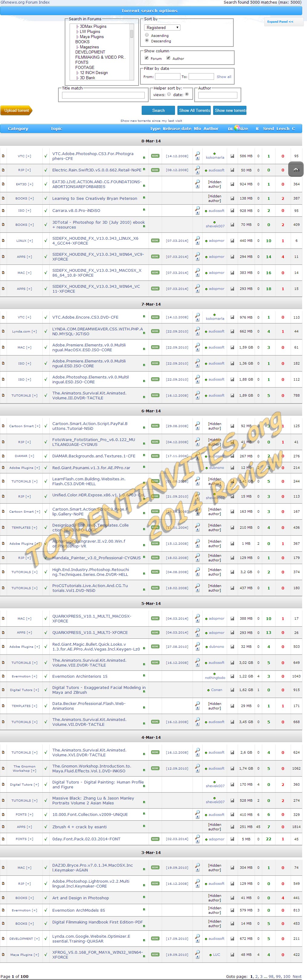The image size is (307, 980).
Task: Click topic page icon beside LINUX category
Action: (3, 240)
